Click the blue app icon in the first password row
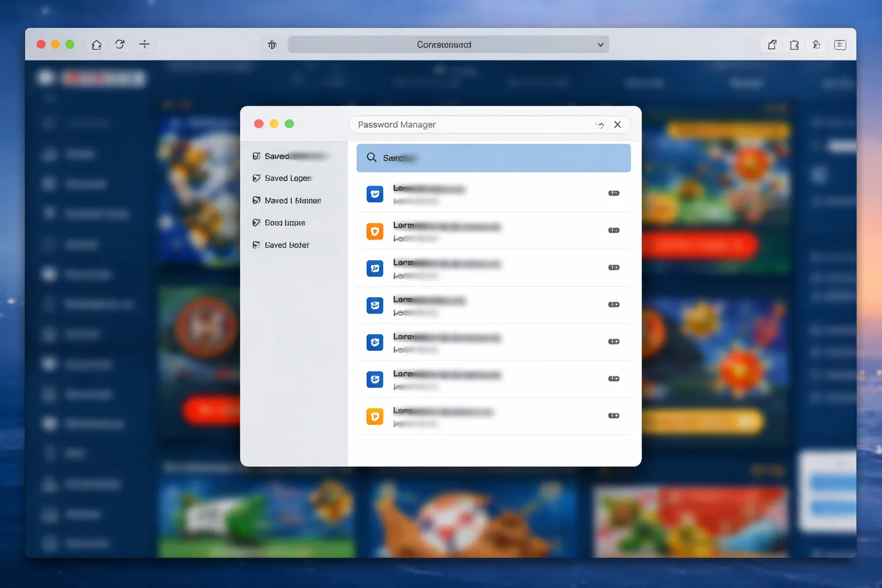Screen dimensions: 882x588 [375, 194]
